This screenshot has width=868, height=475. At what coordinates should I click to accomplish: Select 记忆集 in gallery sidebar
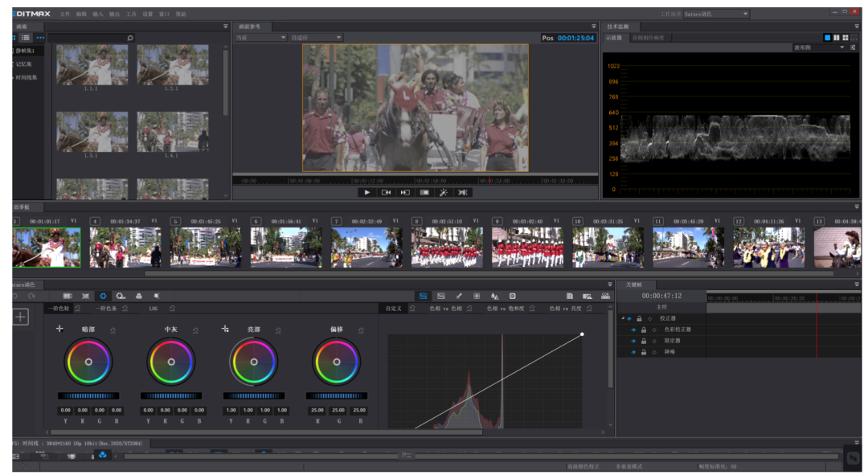pos(23,64)
